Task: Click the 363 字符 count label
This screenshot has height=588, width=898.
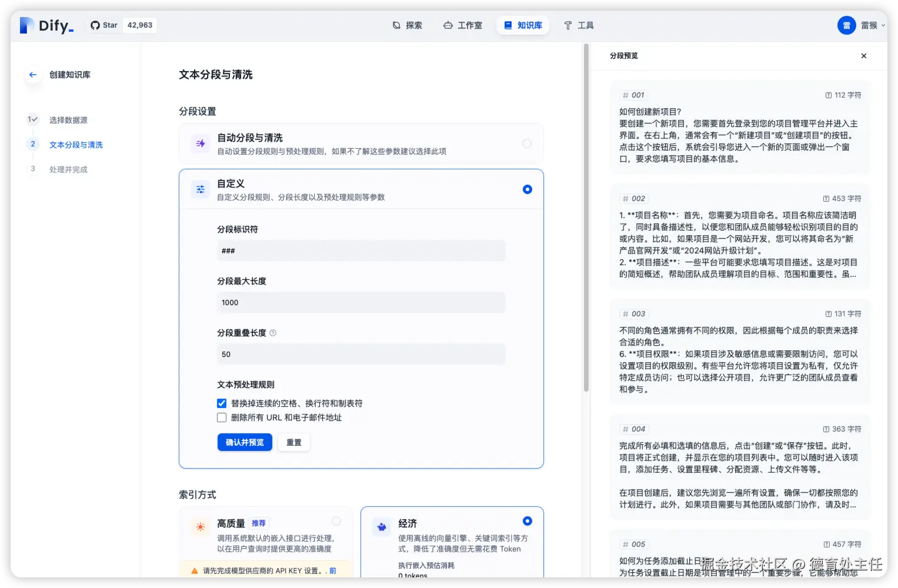Action: (x=842, y=429)
